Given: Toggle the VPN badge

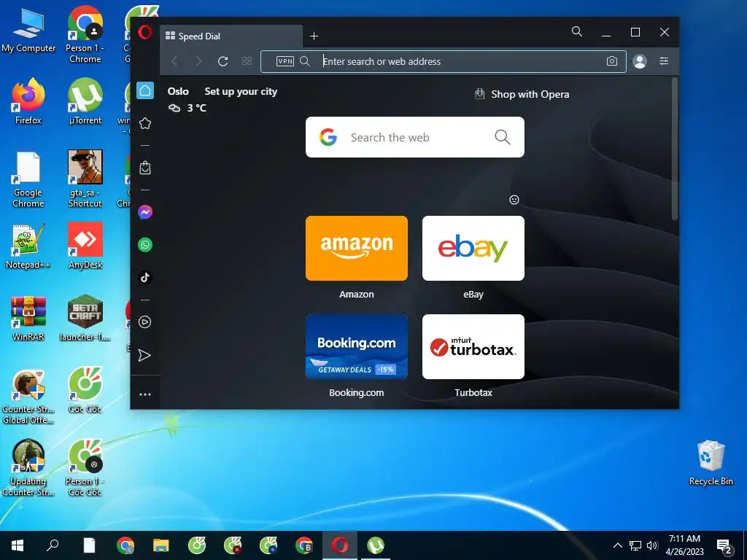Looking at the screenshot, I should click(x=285, y=61).
